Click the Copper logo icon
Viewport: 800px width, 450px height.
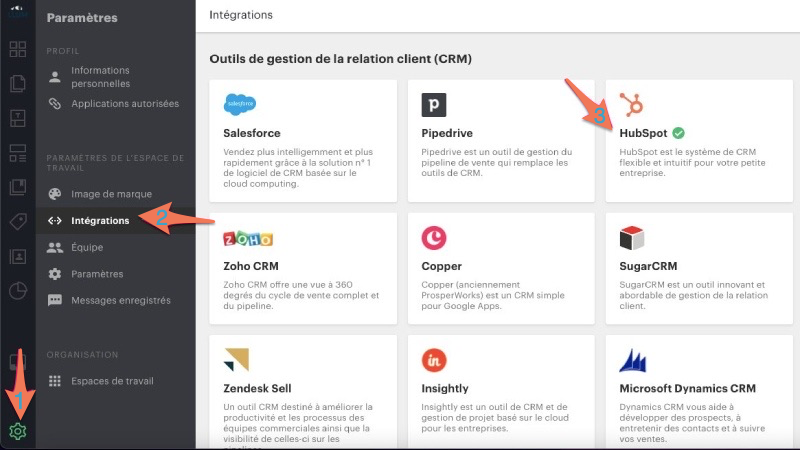pyautogui.click(x=434, y=238)
